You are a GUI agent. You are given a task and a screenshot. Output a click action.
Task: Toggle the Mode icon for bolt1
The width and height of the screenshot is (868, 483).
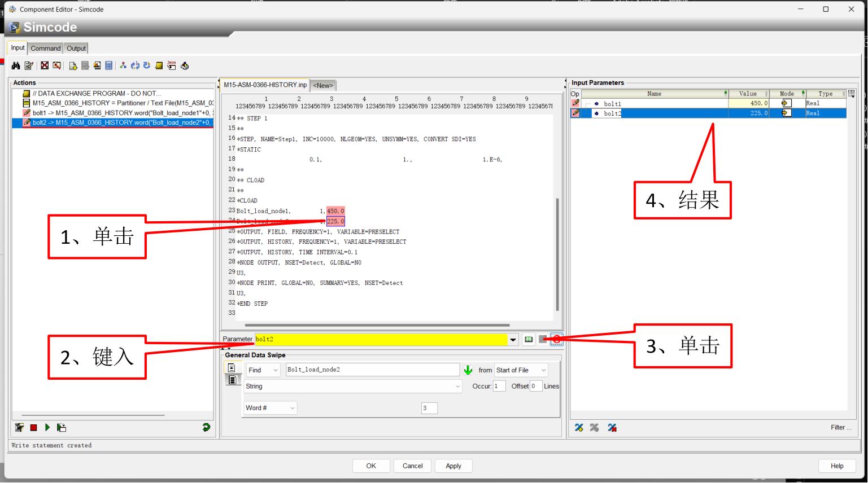tap(786, 103)
